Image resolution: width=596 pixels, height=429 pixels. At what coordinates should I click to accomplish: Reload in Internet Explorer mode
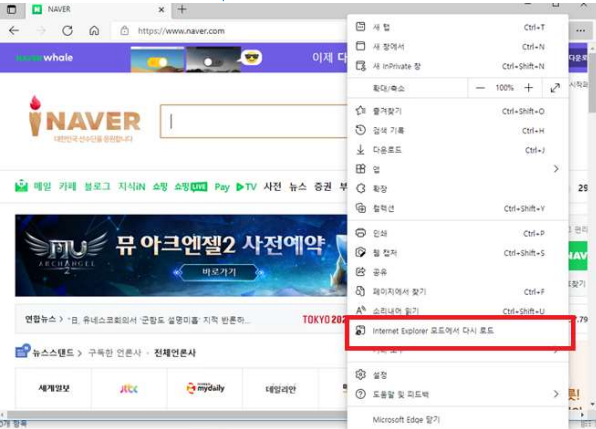click(x=459, y=331)
